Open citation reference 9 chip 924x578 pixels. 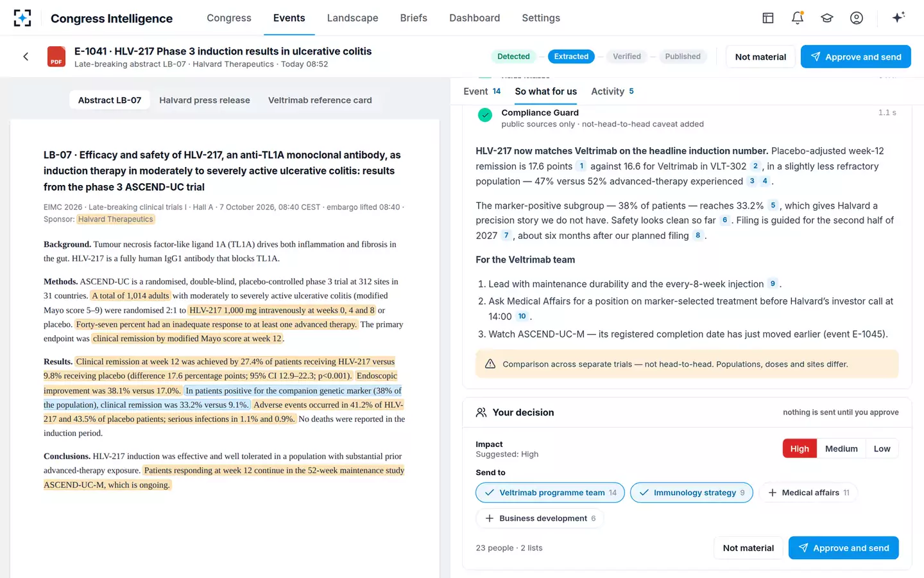[773, 284]
